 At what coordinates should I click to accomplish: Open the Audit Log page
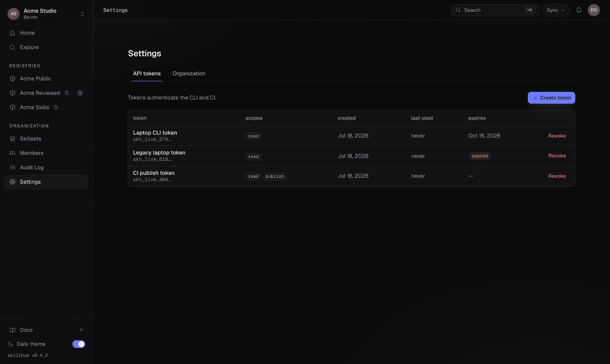(x=46, y=168)
